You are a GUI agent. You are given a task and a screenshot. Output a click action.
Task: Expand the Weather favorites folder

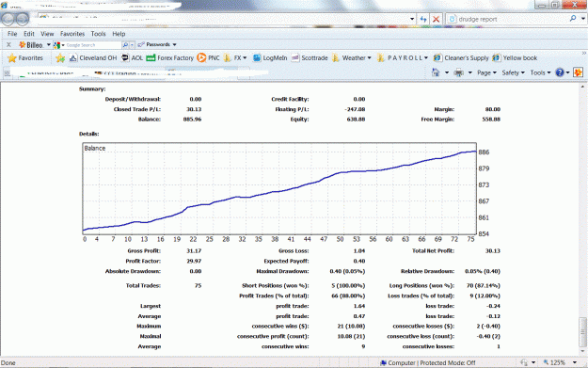point(352,58)
